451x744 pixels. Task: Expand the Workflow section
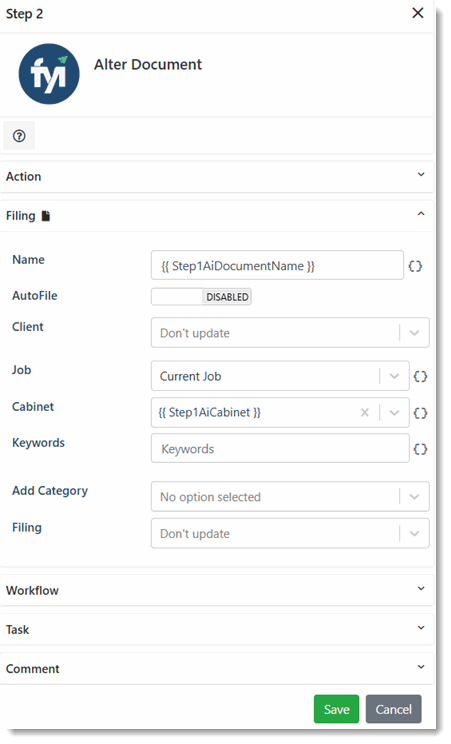click(x=216, y=590)
